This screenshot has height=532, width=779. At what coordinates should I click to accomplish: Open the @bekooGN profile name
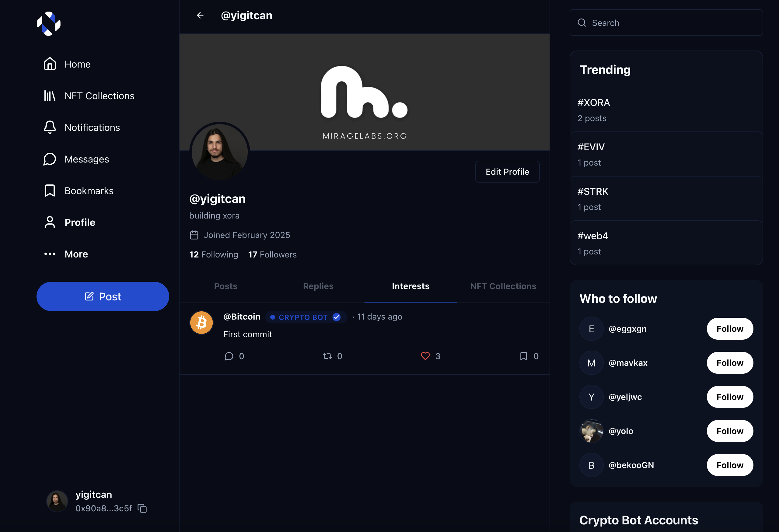coord(631,465)
